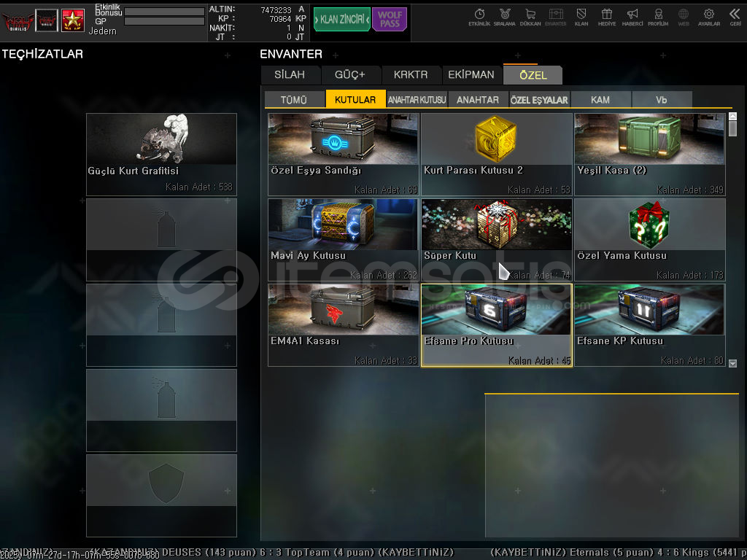This screenshot has width=747, height=560.
Task: Click the clan emblem next to logo
Action: [47, 20]
